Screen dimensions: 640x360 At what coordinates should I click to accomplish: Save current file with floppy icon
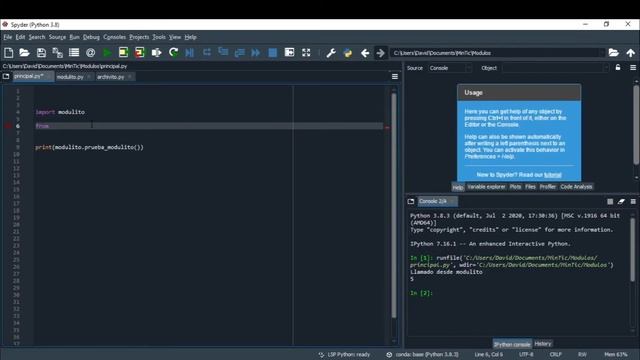click(x=41, y=53)
